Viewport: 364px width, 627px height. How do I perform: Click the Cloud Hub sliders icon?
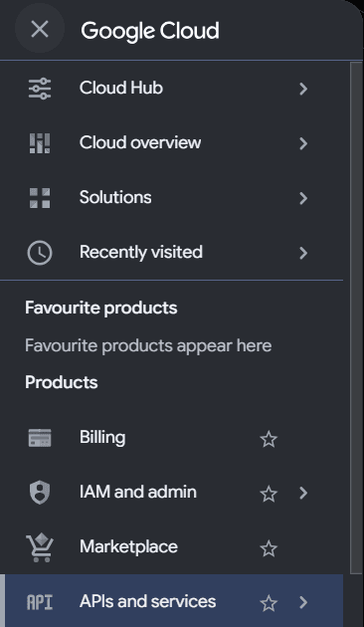tap(40, 89)
